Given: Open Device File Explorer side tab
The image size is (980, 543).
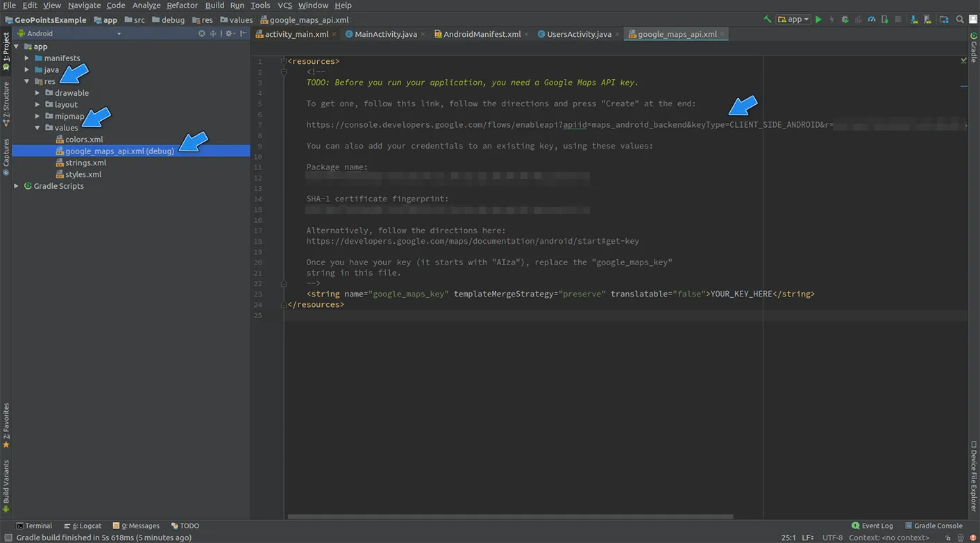Looking at the screenshot, I should pyautogui.click(x=974, y=476).
